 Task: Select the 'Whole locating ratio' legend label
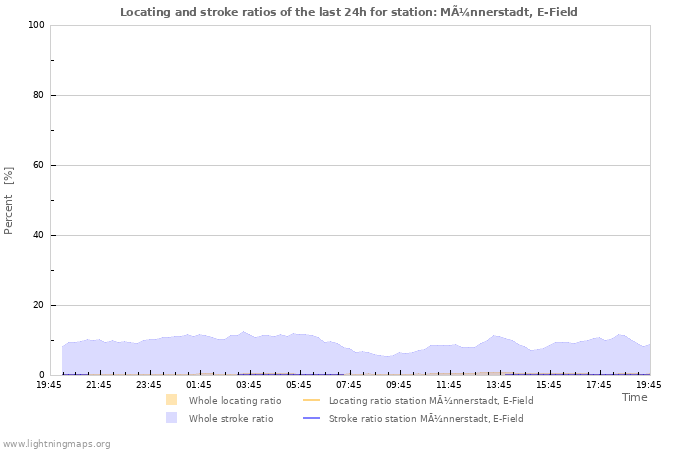point(235,400)
